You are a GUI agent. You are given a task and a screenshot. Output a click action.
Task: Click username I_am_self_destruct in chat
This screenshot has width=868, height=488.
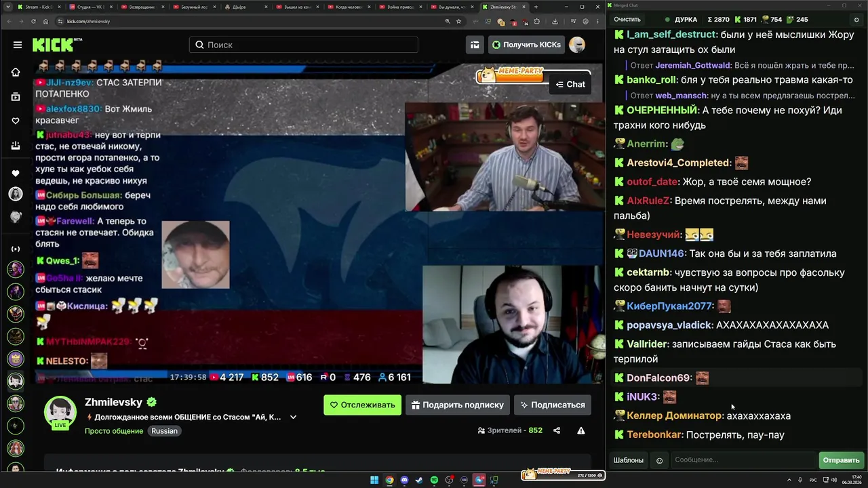click(x=671, y=35)
